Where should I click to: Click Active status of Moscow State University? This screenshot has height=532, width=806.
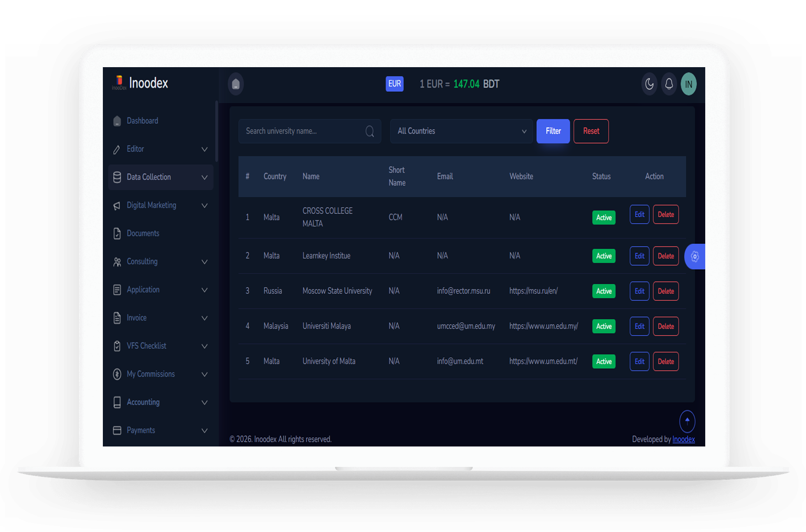coord(604,291)
